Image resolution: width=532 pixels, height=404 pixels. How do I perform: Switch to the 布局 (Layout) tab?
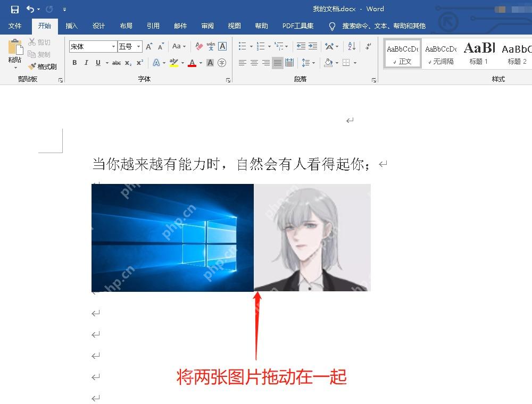click(x=126, y=26)
